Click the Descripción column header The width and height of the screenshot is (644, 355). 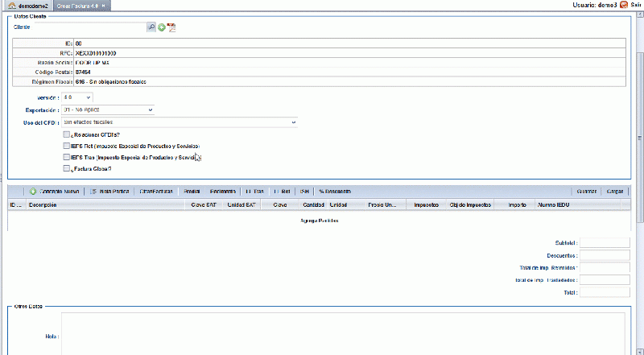pyautogui.click(x=105, y=204)
